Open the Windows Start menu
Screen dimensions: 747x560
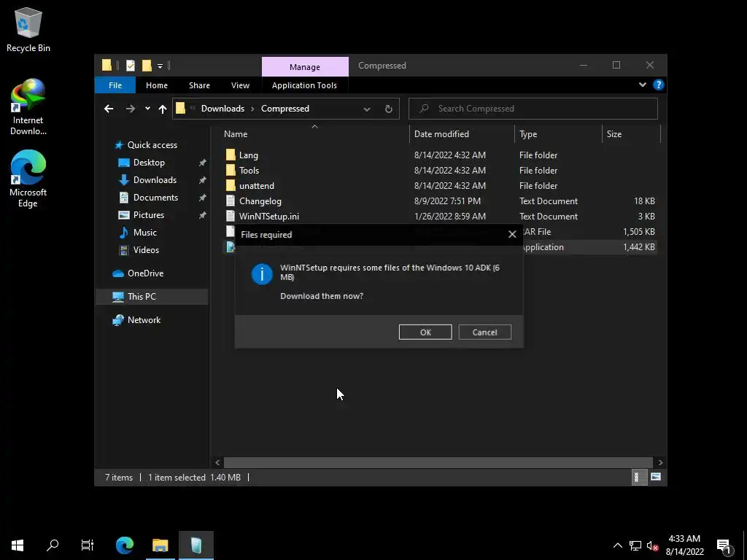[18, 545]
